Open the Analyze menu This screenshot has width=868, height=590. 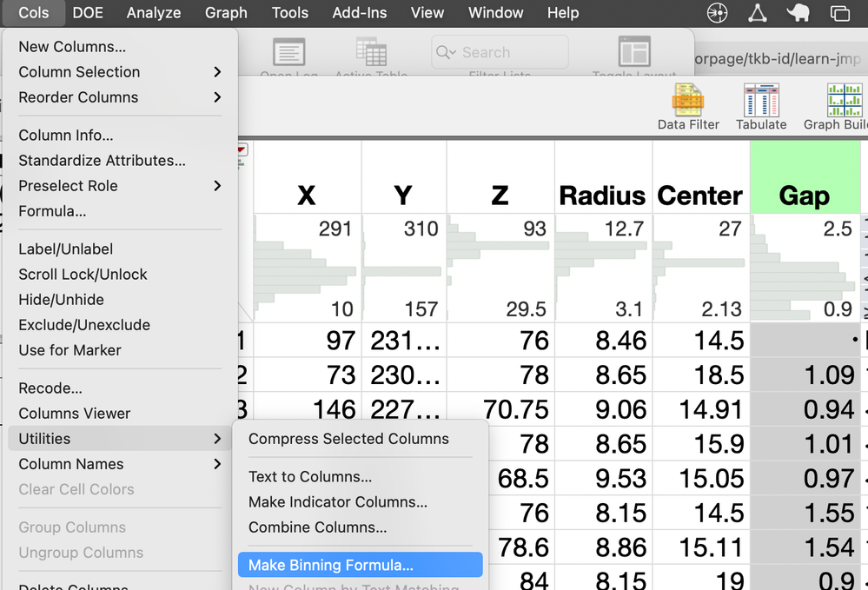154,13
